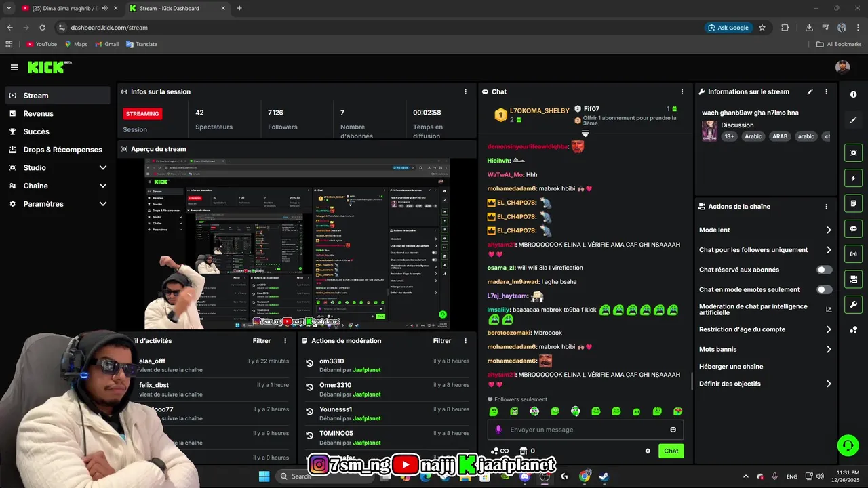Click the message input field
Viewport: 868px width, 488px height.
click(585, 430)
